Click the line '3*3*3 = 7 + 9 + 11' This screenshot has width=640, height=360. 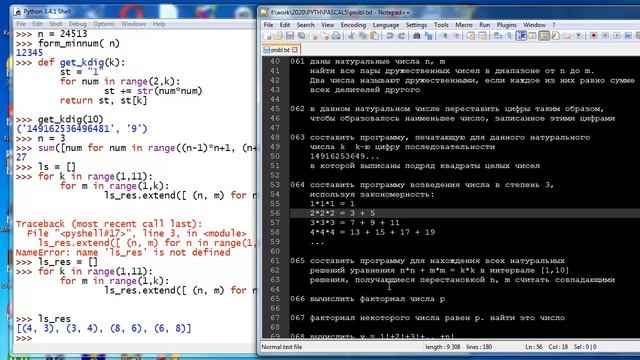[354, 222]
